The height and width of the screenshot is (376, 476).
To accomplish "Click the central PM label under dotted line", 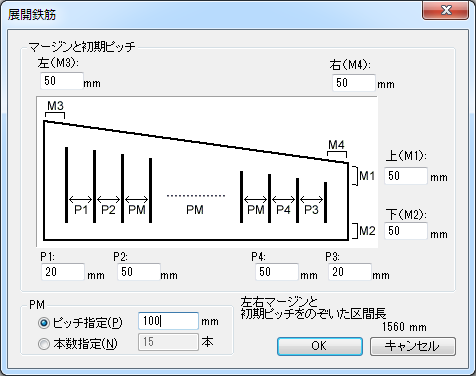I will 195,210.
